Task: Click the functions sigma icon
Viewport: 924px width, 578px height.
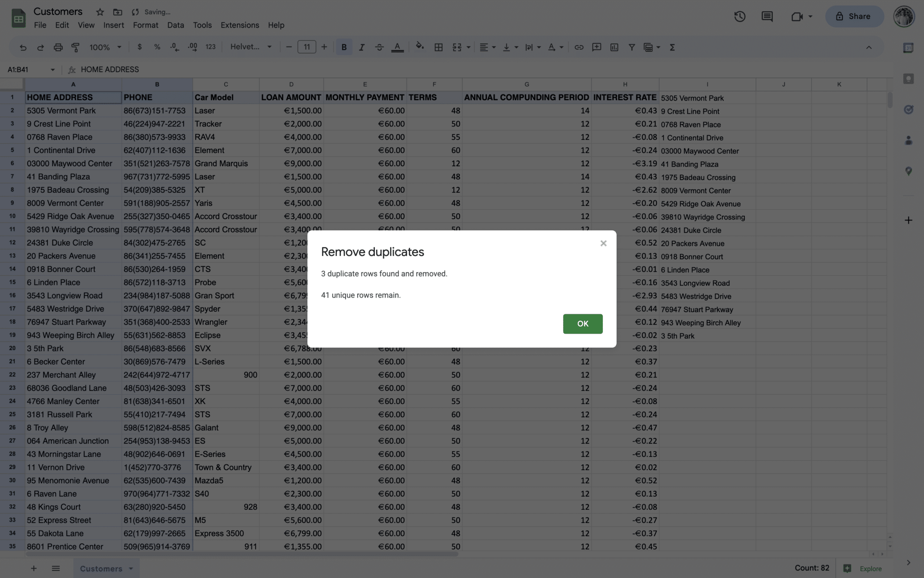Action: pos(672,47)
